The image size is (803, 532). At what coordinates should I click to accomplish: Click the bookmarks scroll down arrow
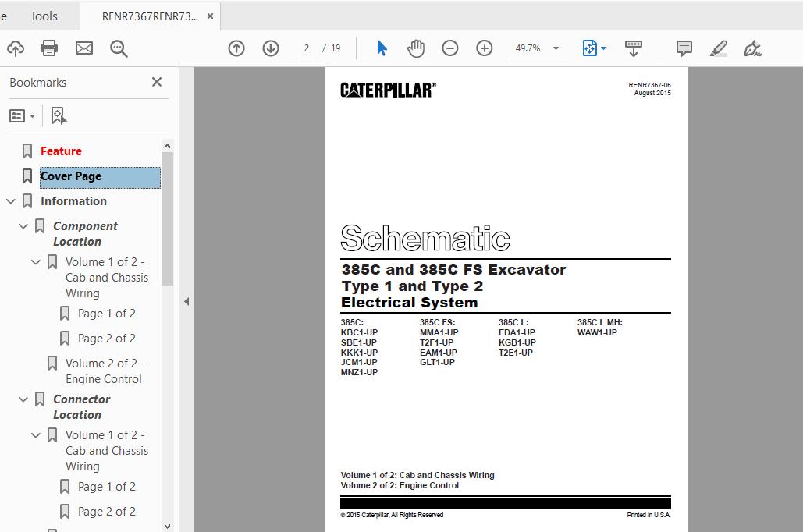point(167,526)
